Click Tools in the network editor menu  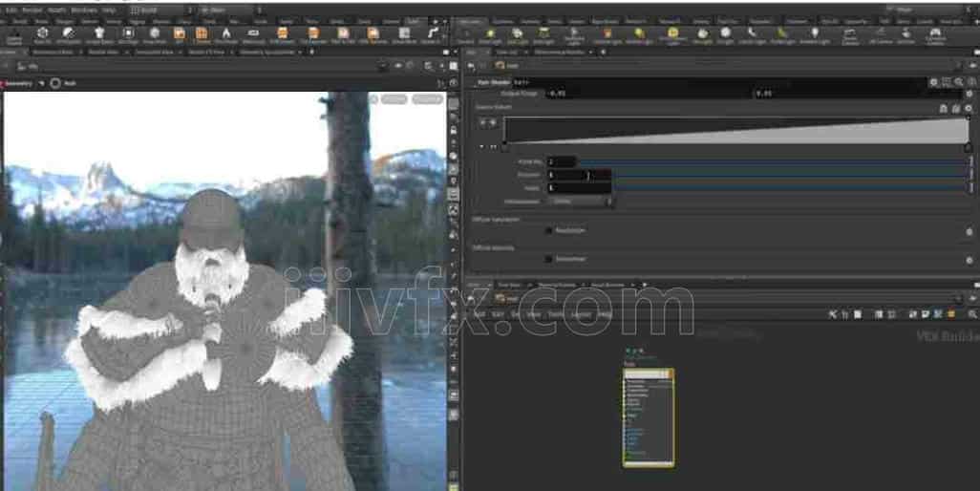[555, 313]
